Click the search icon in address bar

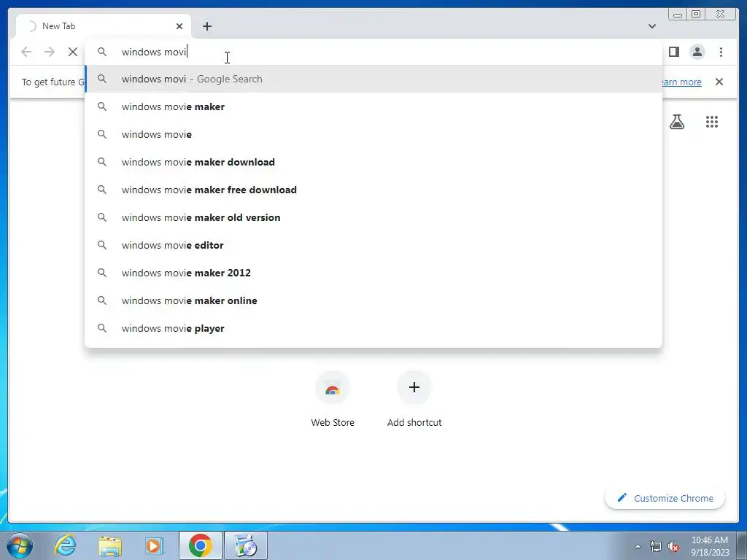[102, 52]
